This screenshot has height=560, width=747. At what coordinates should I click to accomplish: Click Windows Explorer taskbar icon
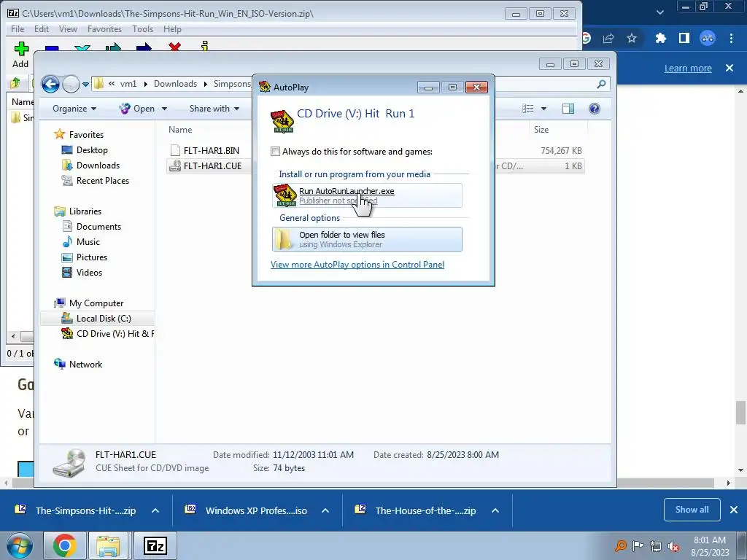pyautogui.click(x=108, y=545)
